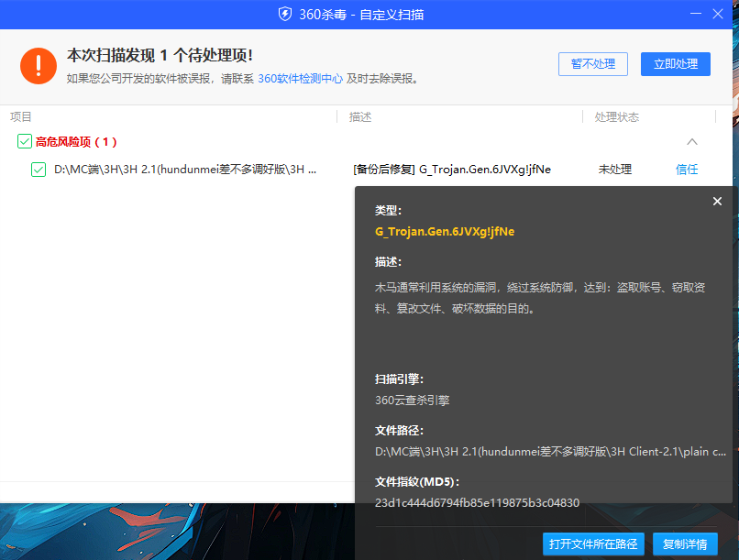Click the 文件路径: label in details panel

pyautogui.click(x=399, y=431)
